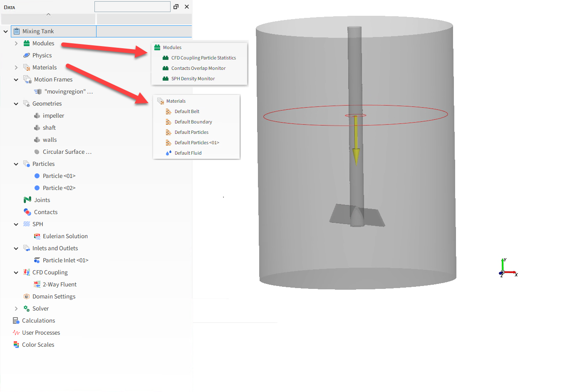
Task: Click the impeller geometry icon
Action: pos(37,116)
